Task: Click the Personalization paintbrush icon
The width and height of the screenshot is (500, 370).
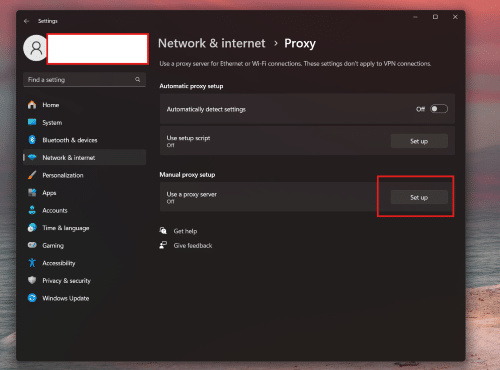Action: 32,175
